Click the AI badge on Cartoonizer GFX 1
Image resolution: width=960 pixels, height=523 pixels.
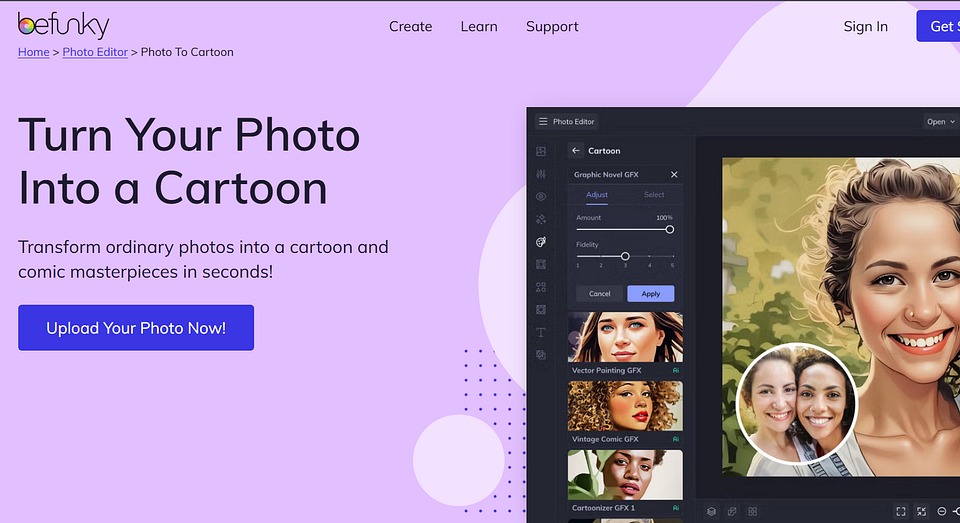coord(676,508)
